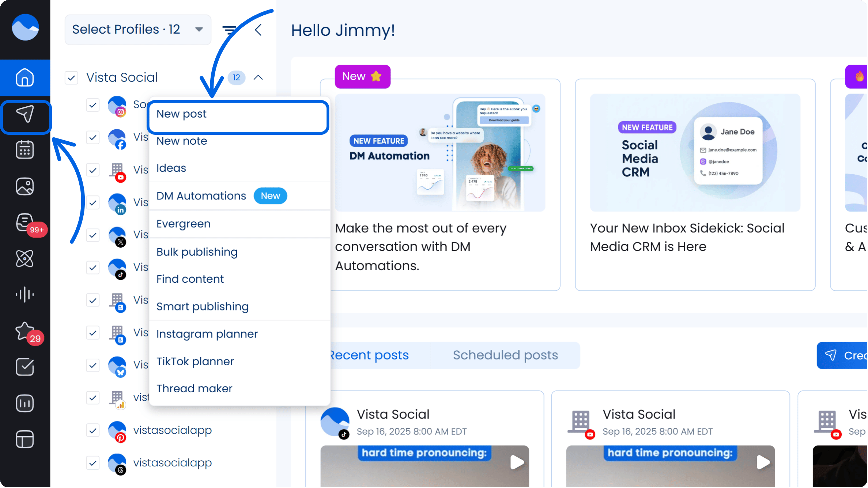This screenshot has height=488, width=868.
Task: Open the Reports bar chart icon
Action: [x=25, y=403]
